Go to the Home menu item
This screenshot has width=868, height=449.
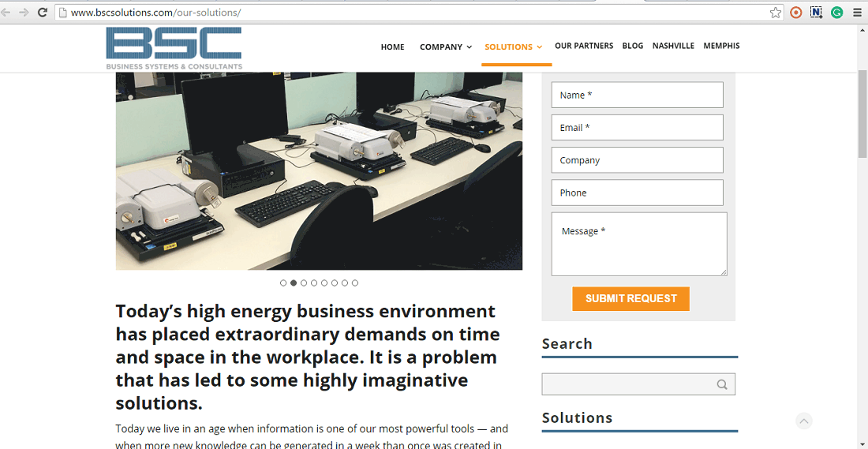(x=392, y=47)
